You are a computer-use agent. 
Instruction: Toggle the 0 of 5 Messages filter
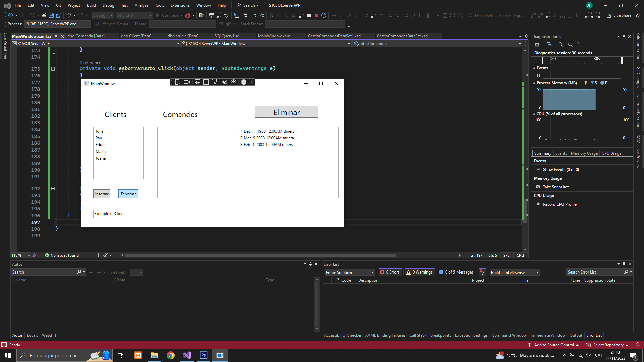coord(456,272)
